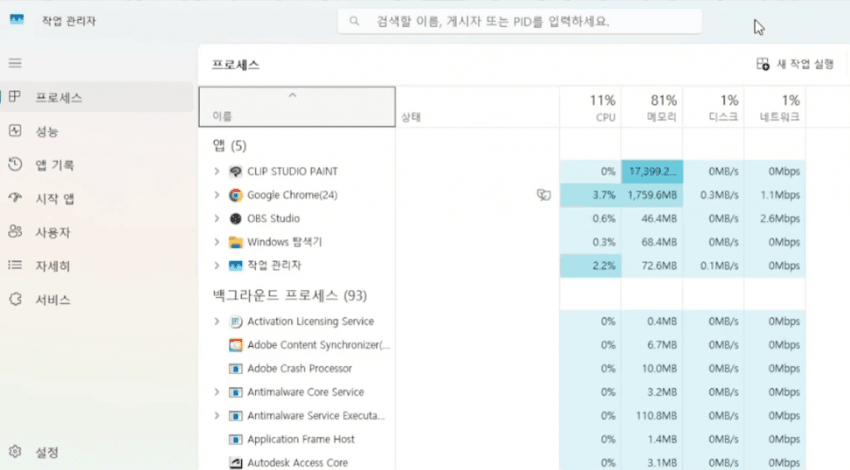
Task: Click the 3.7% CPU cell
Action: 590,195
